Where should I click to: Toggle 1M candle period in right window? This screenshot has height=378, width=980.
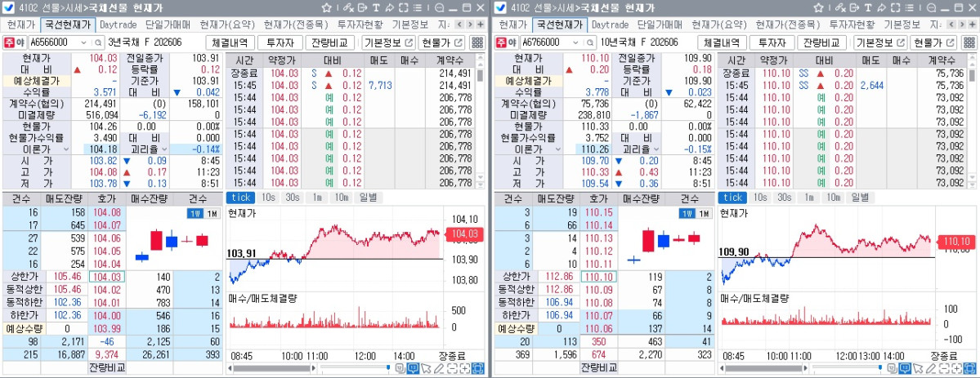click(x=705, y=214)
